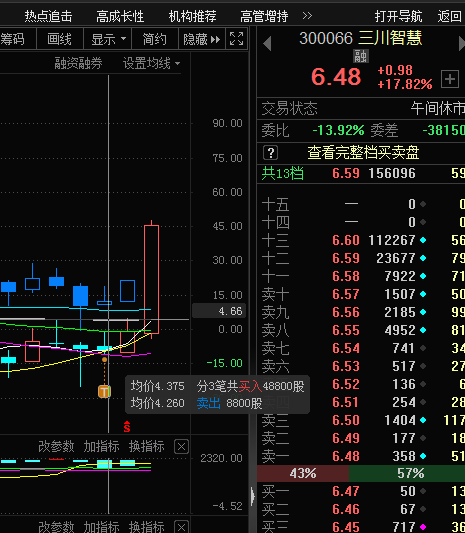Click 加指标 in first indicator panel

[x=101, y=447]
